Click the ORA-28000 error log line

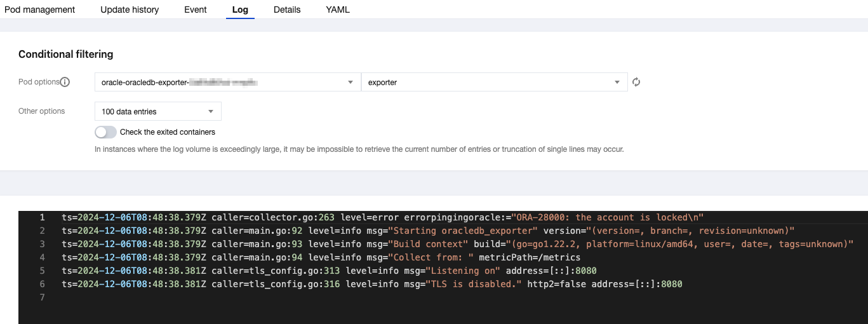coord(382,217)
